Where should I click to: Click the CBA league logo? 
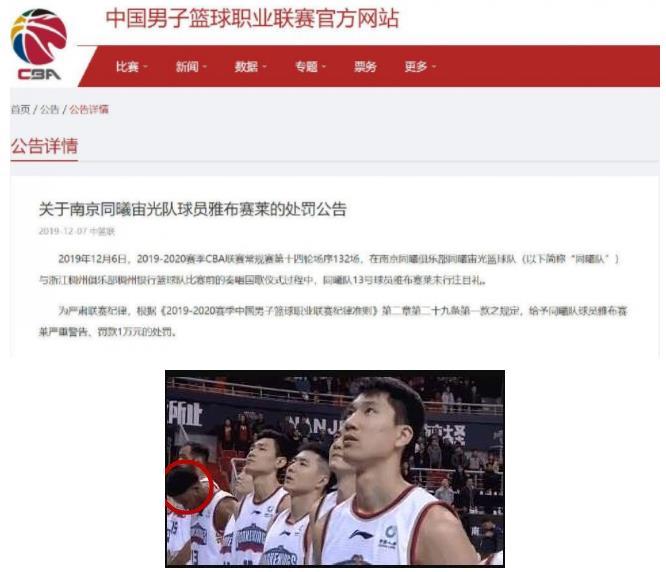click(39, 44)
